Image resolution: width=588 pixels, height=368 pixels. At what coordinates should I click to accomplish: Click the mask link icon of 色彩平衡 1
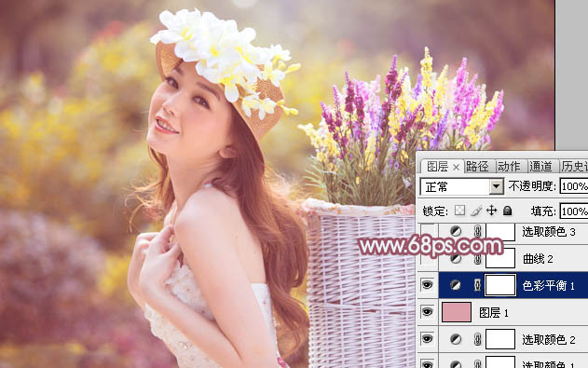coord(477,286)
